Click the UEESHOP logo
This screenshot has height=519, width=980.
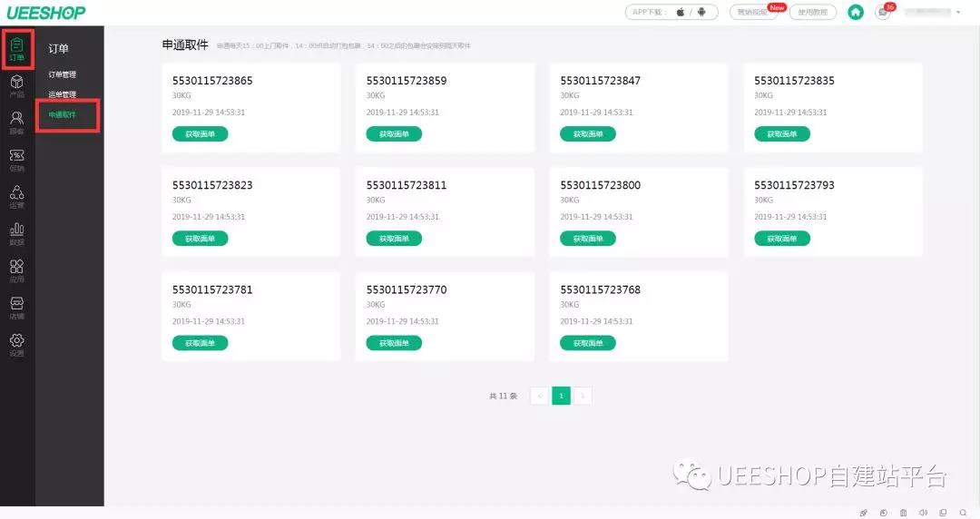point(45,12)
